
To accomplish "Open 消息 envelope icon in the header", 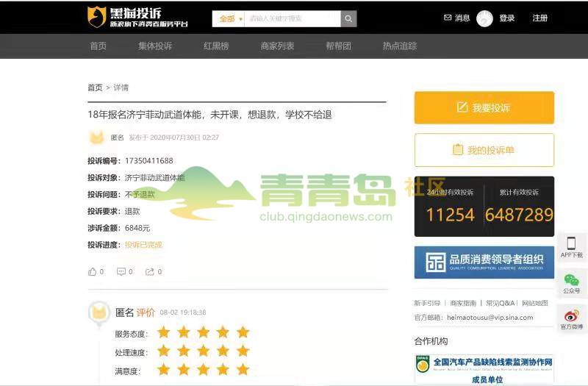I will tap(448, 18).
